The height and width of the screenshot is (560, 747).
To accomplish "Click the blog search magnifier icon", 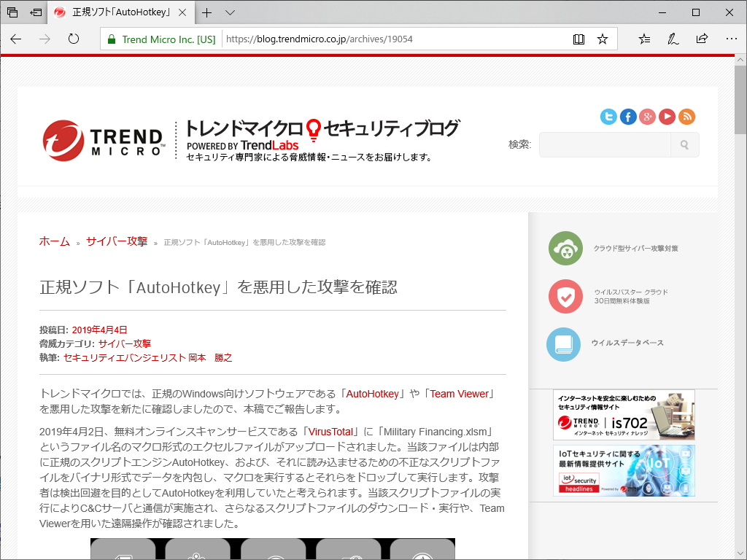I will click(684, 144).
